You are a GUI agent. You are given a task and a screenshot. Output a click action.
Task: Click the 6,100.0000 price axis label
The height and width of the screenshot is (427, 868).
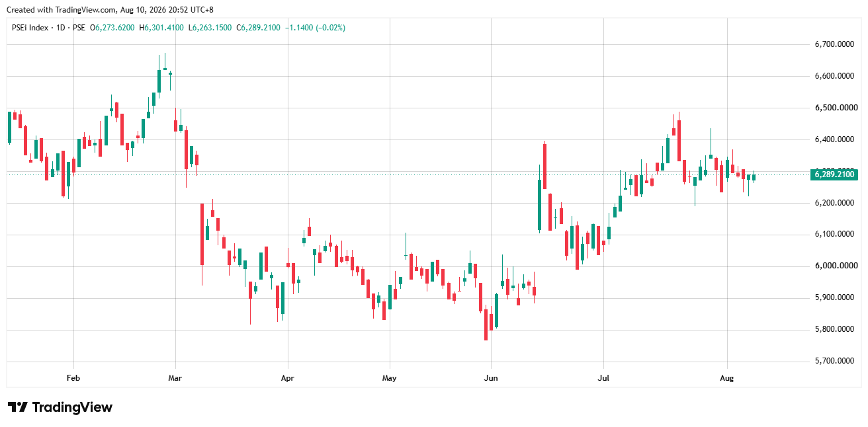pos(834,235)
